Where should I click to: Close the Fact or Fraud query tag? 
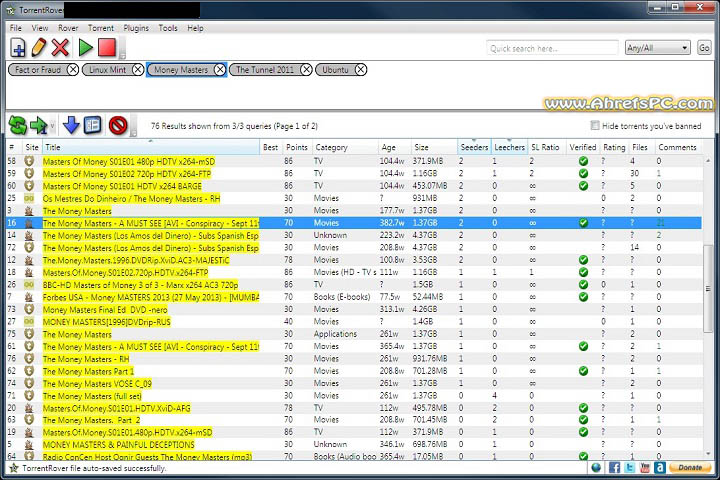pyautogui.click(x=73, y=70)
